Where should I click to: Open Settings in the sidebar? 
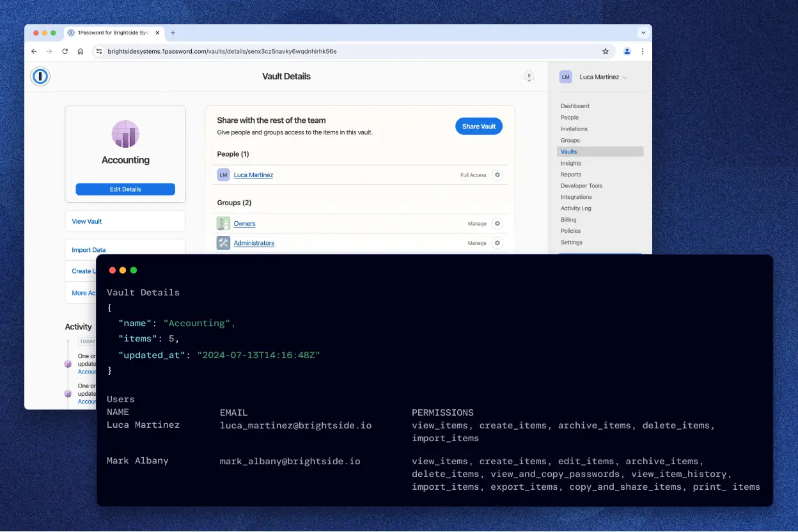coord(572,242)
